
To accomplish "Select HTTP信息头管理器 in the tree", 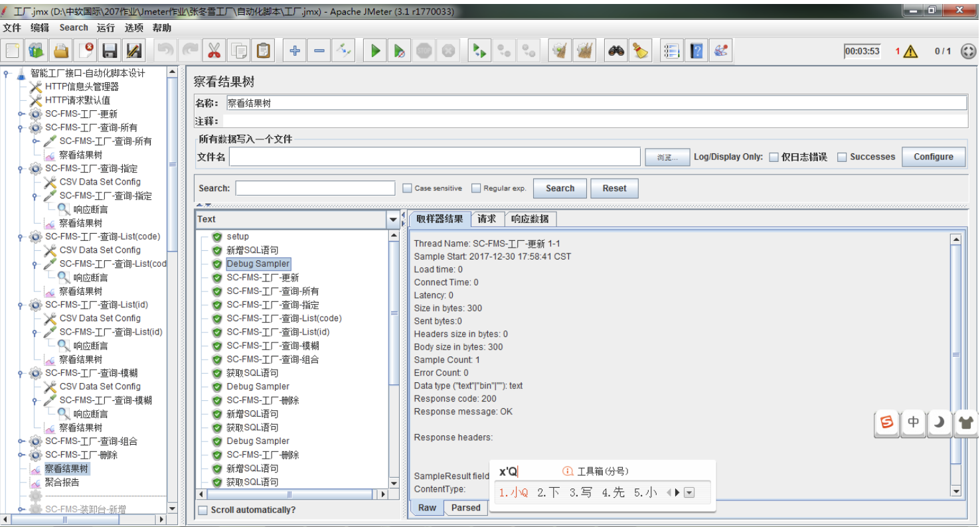I will click(x=82, y=87).
